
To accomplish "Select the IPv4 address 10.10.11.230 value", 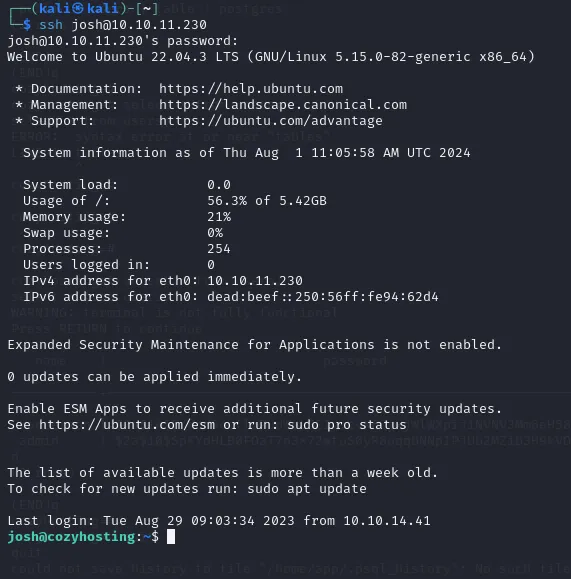I will point(255,281).
